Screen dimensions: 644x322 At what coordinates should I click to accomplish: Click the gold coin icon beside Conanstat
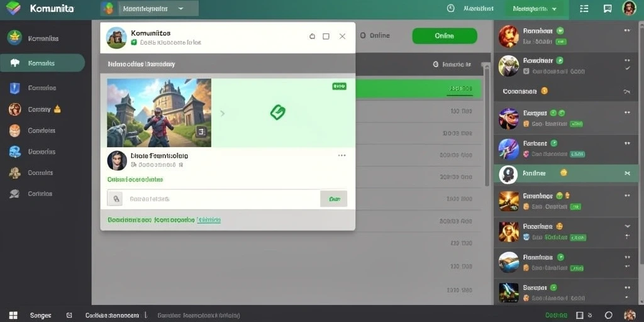coord(544,91)
